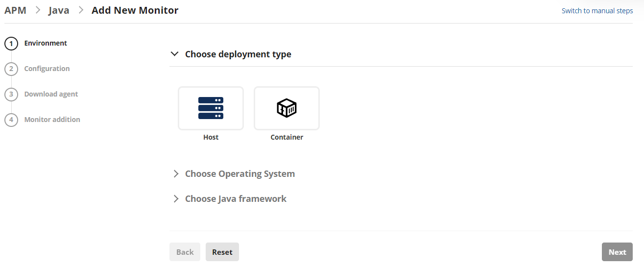Expand the Choose Java framework chevron
Screen dimensions: 644x269
176,199
